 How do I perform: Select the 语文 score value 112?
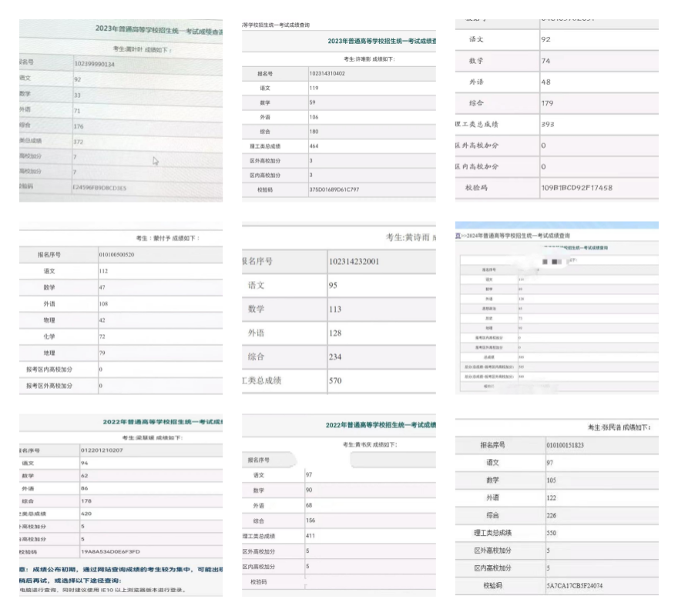(x=103, y=271)
